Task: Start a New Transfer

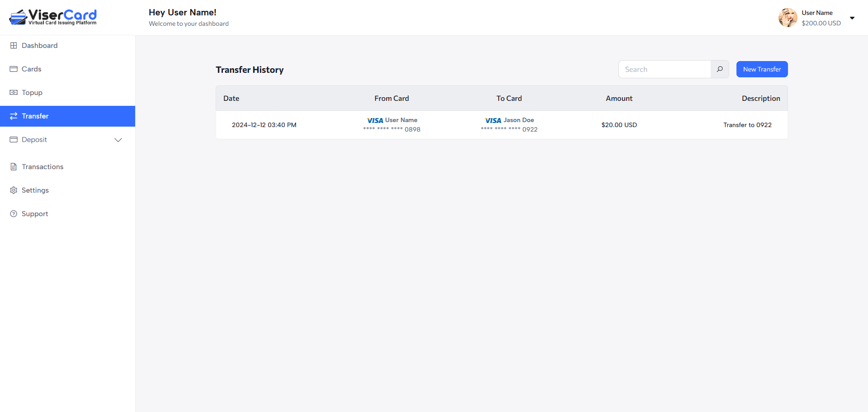Action: 762,69
